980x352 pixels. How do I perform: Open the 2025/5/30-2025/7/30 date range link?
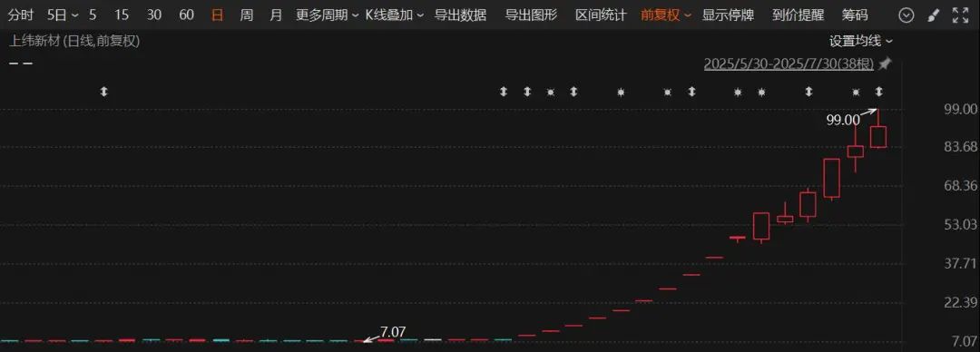click(789, 64)
